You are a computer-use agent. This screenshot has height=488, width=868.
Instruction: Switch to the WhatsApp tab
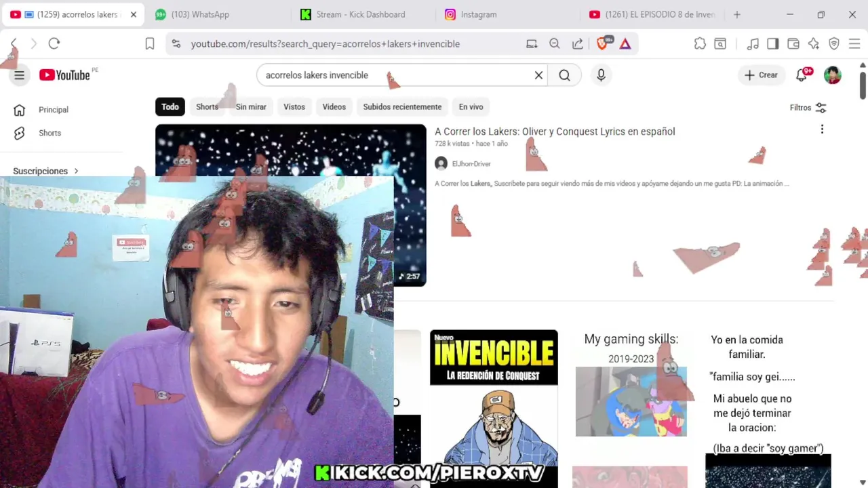pos(200,14)
